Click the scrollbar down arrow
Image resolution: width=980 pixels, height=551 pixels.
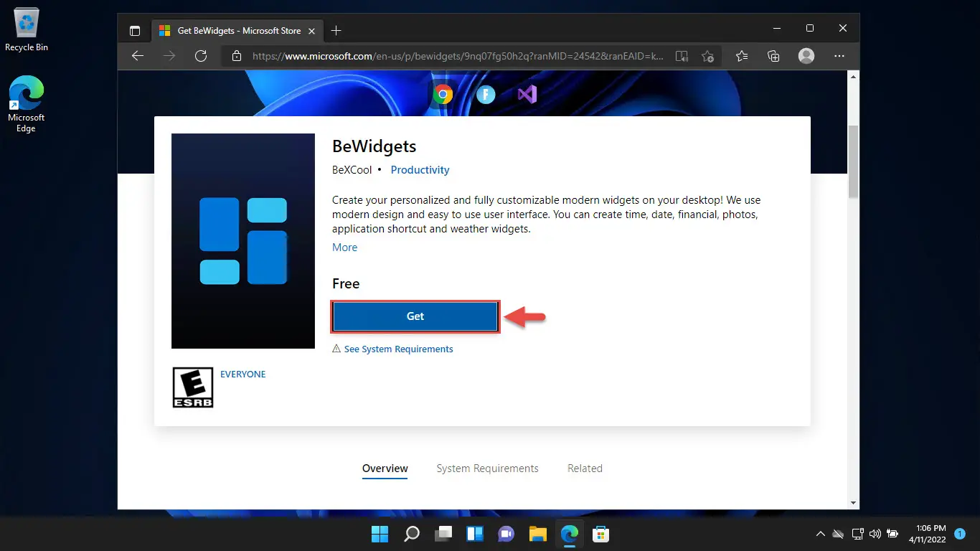click(x=853, y=503)
